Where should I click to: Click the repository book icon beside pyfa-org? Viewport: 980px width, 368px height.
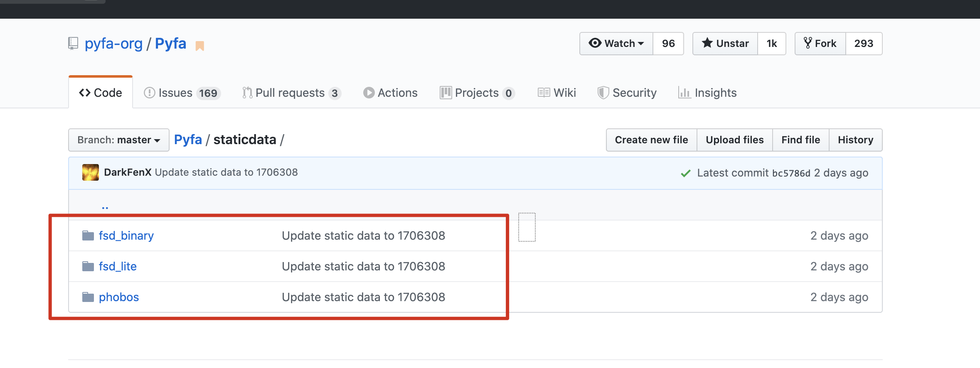(73, 44)
